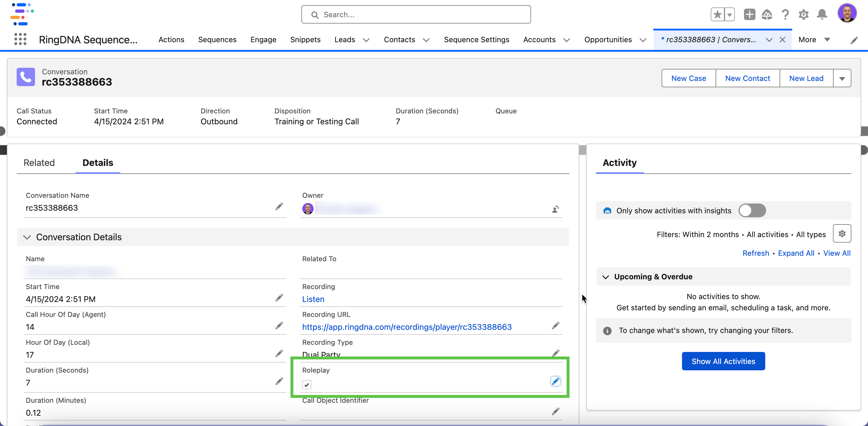Click the Change Owner icon
868x426 pixels.
(x=555, y=209)
